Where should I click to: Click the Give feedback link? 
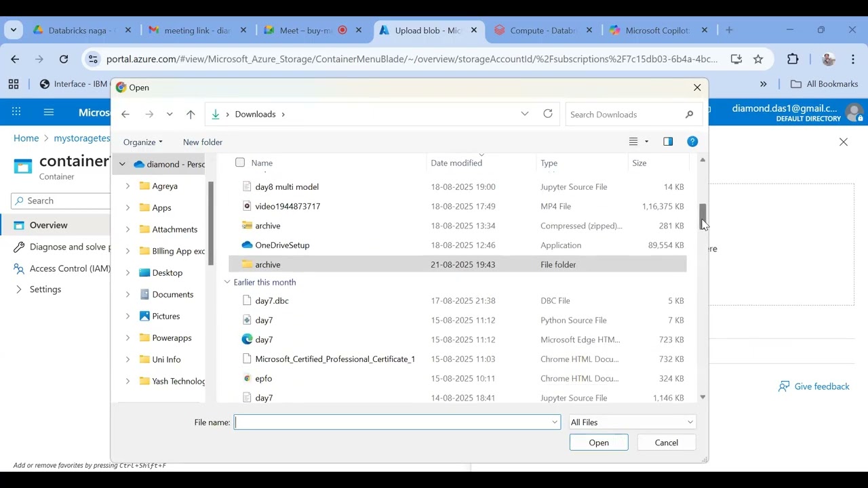point(814,386)
